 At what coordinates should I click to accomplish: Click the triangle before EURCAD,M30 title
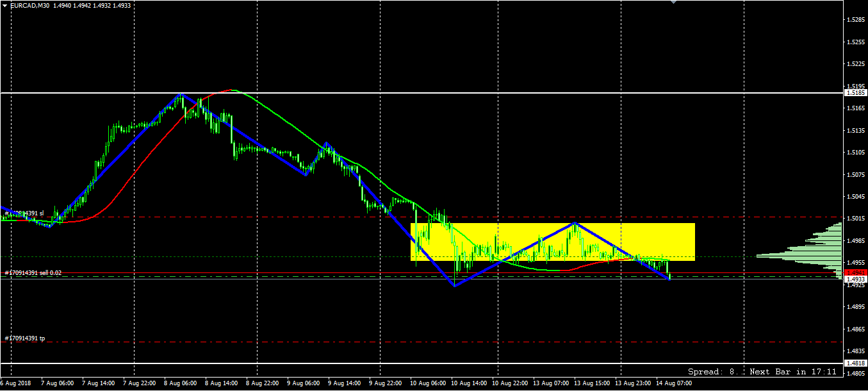pyautogui.click(x=5, y=5)
